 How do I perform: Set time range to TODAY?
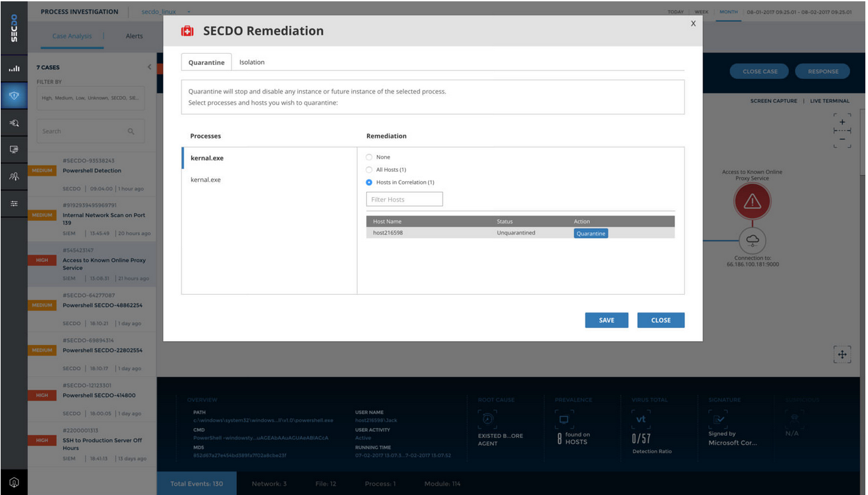tap(676, 12)
